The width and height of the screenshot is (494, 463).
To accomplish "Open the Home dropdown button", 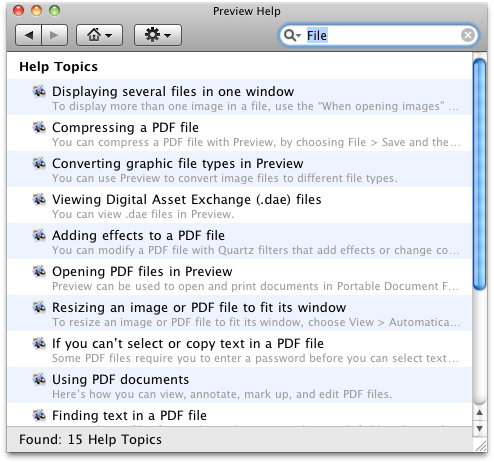I will coord(99,35).
